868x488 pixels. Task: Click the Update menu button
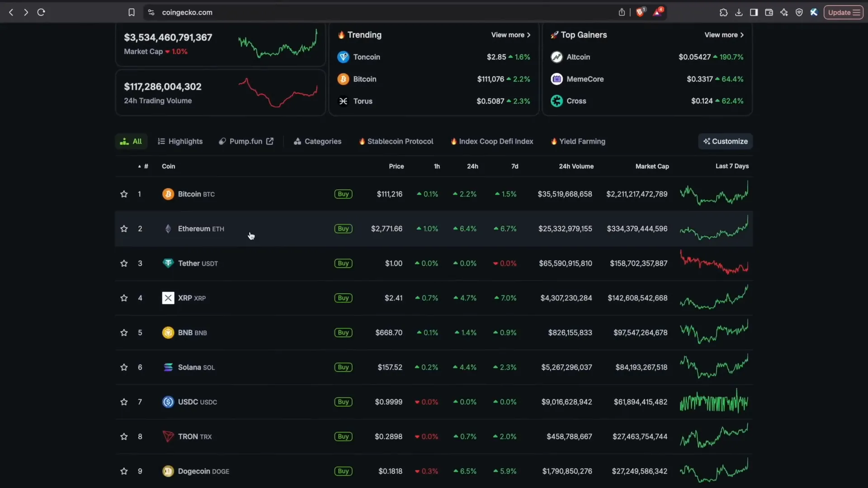click(x=843, y=12)
